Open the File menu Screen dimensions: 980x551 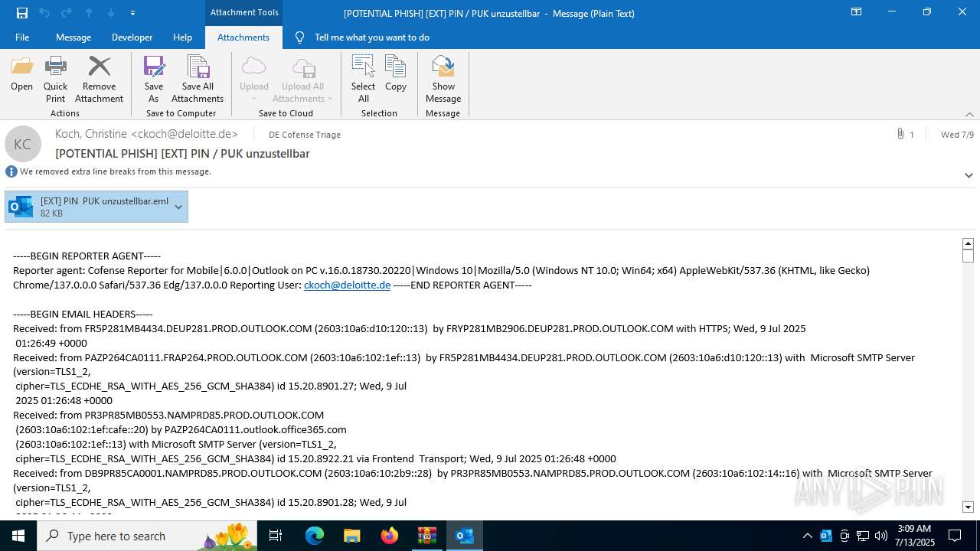(22, 37)
